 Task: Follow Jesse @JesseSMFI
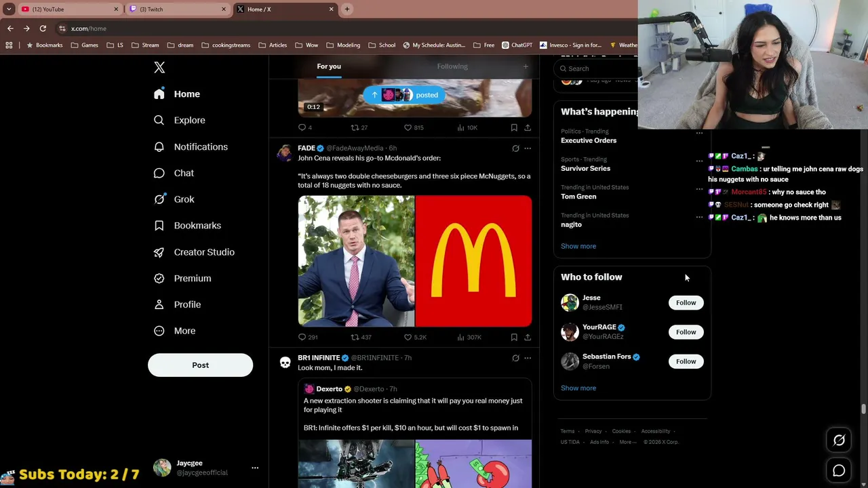[686, 303]
